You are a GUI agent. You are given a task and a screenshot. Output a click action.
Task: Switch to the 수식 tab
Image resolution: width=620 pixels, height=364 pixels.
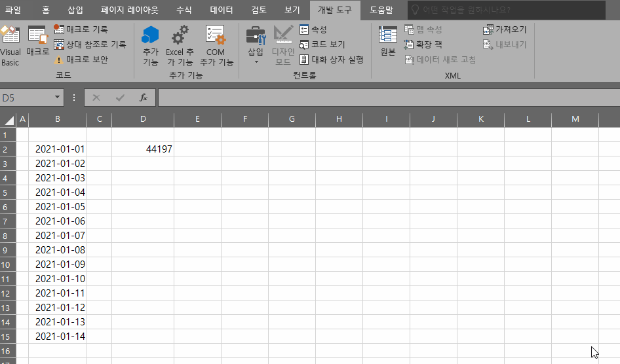pyautogui.click(x=184, y=10)
